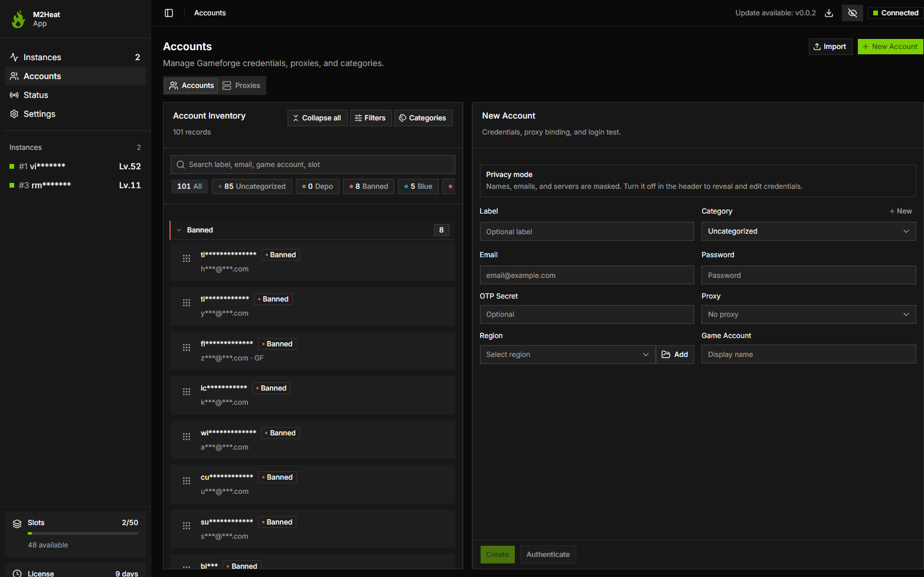The height and width of the screenshot is (577, 924).
Task: Click the partially visible red-dot filter chip
Action: (449, 186)
